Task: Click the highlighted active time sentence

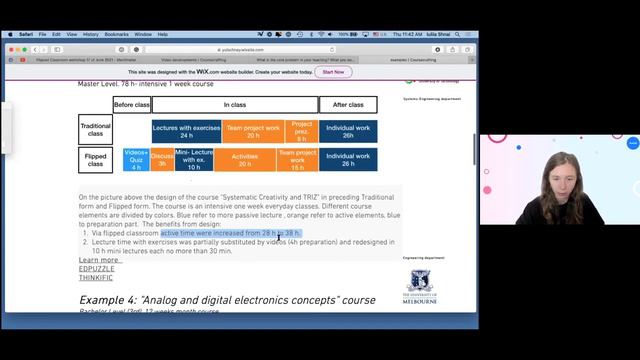Action: pyautogui.click(x=231, y=233)
